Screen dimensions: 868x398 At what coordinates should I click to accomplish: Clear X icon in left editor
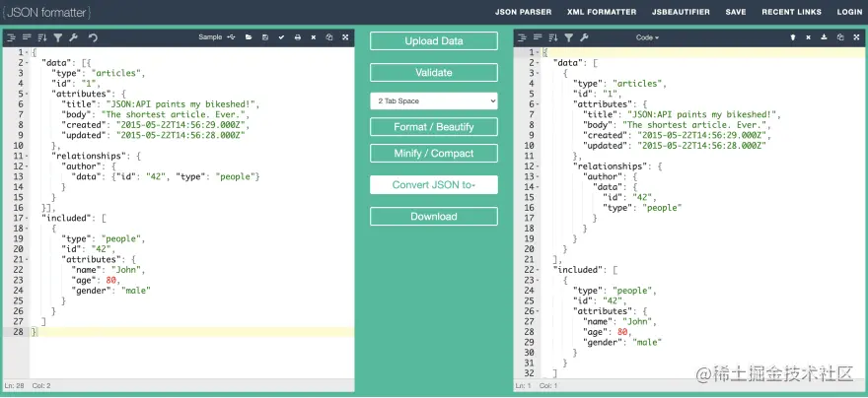click(x=314, y=37)
